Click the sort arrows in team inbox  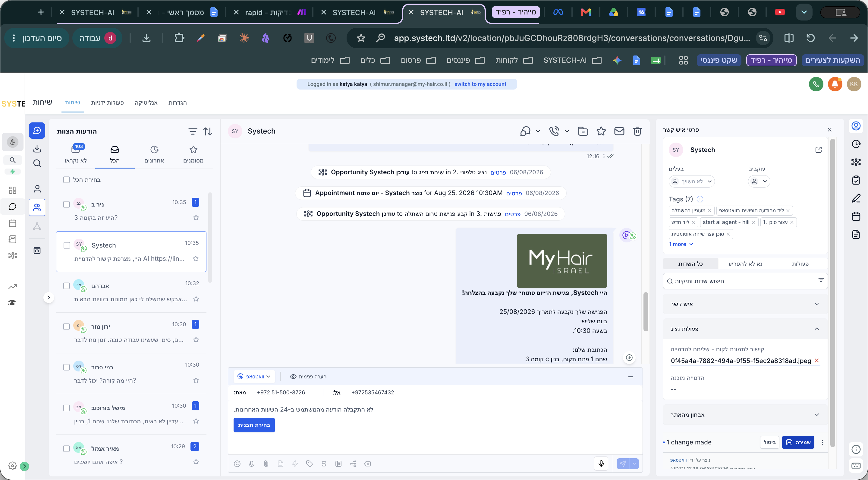(x=208, y=131)
